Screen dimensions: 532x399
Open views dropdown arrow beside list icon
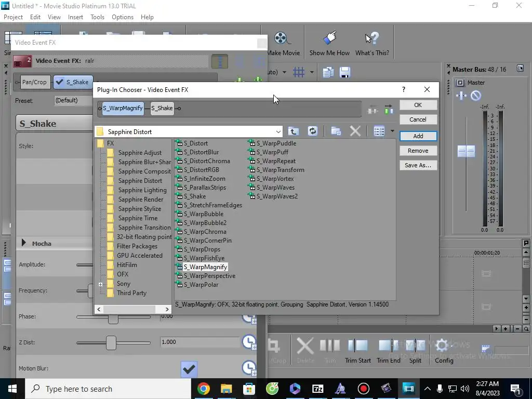coord(392,131)
